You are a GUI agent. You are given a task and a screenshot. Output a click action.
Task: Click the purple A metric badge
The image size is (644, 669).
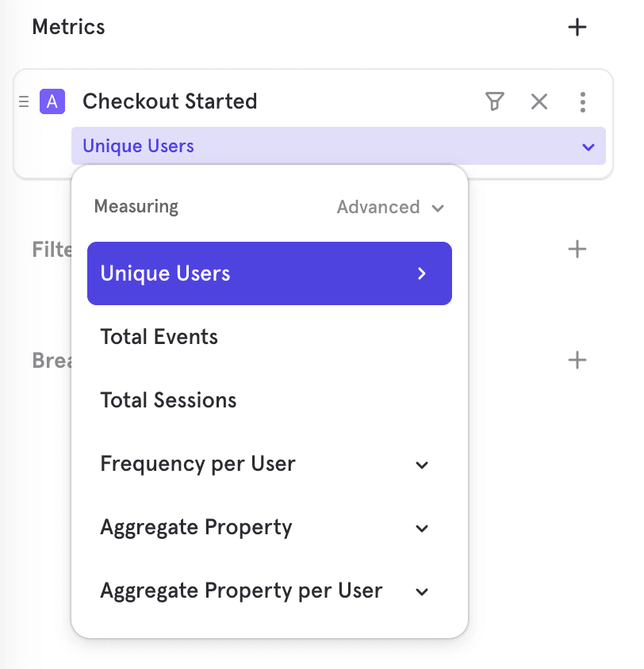click(x=52, y=101)
